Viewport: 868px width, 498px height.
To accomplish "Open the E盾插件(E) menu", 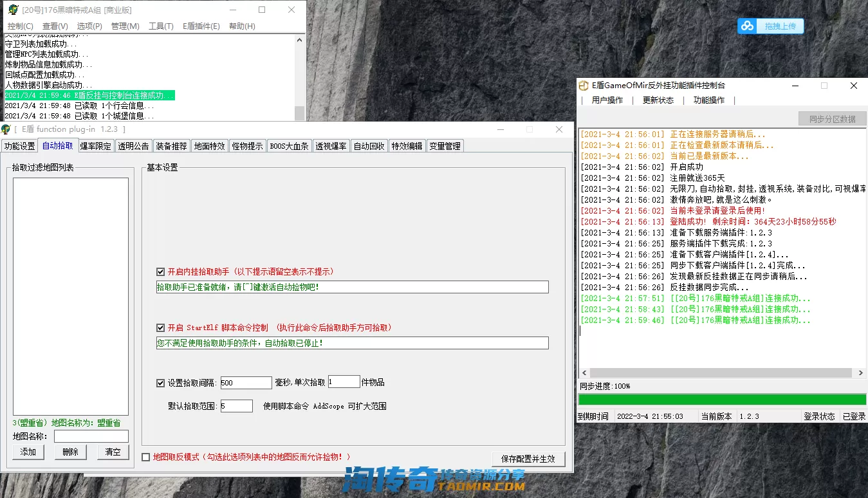I will pos(201,26).
